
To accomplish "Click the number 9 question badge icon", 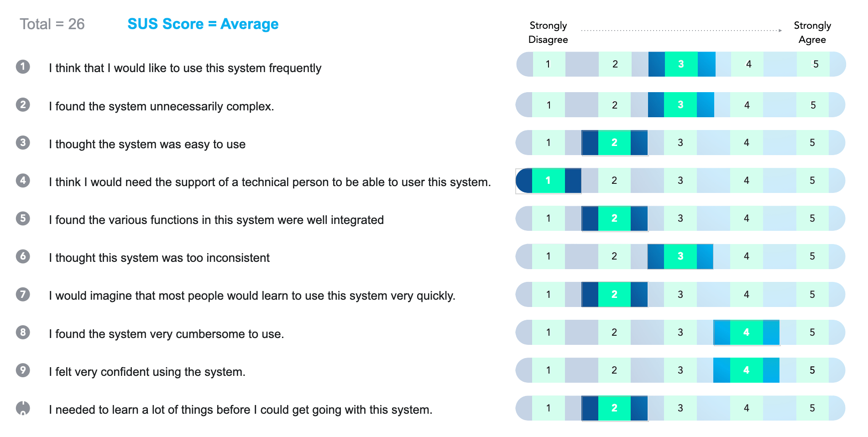I will [23, 370].
